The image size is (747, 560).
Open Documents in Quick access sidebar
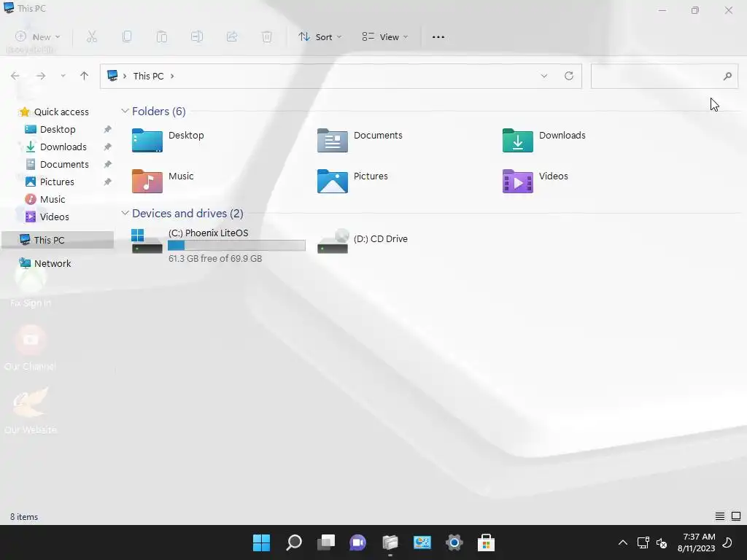(57, 164)
